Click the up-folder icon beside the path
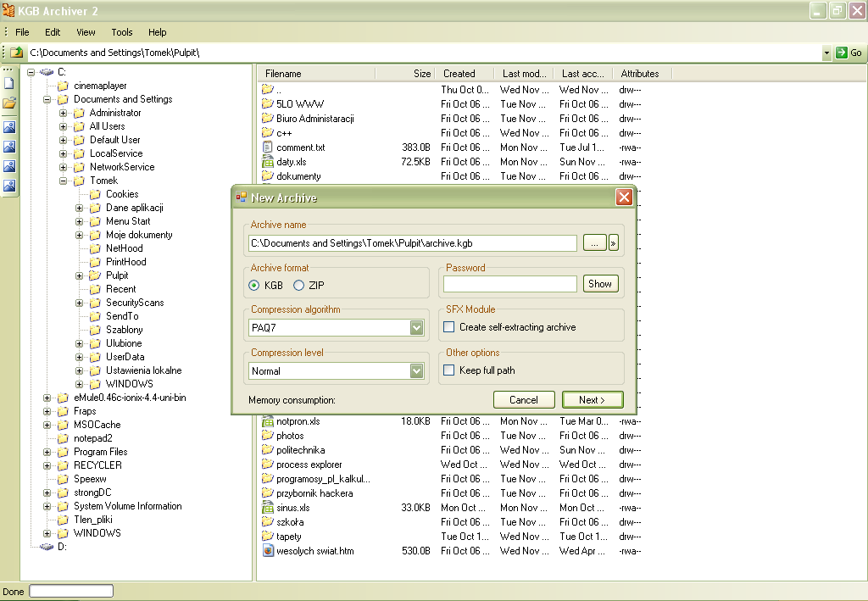The height and width of the screenshot is (601, 868). pos(17,53)
